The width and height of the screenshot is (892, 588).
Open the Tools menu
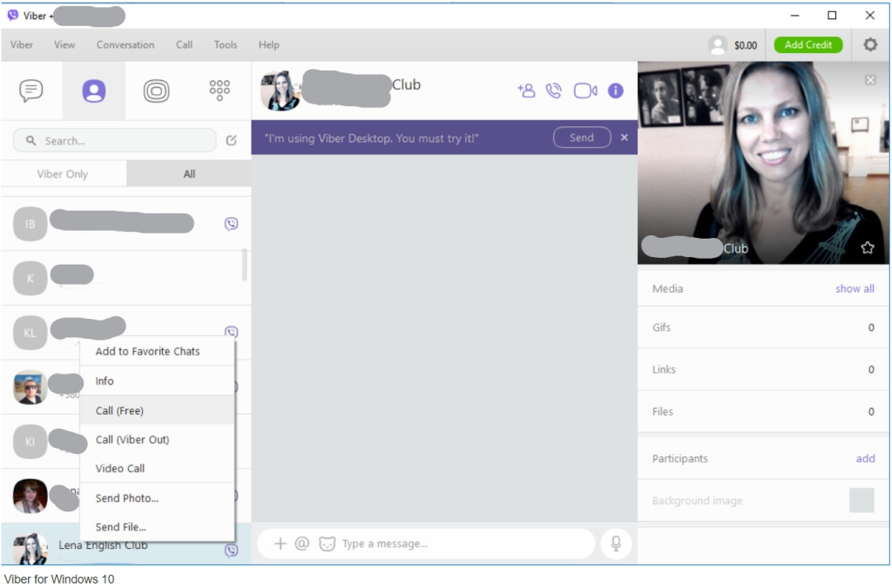(x=226, y=45)
